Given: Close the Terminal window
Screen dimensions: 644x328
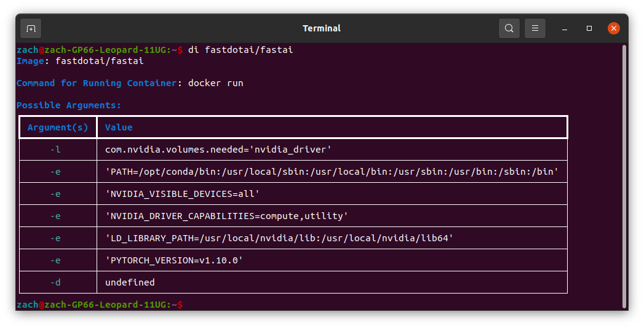Looking at the screenshot, I should (614, 28).
